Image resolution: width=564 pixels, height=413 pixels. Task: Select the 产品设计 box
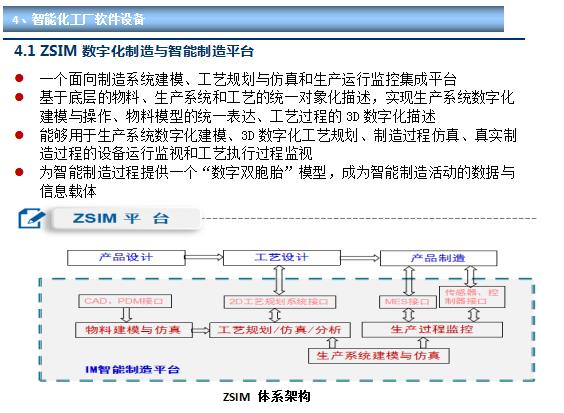click(x=126, y=258)
